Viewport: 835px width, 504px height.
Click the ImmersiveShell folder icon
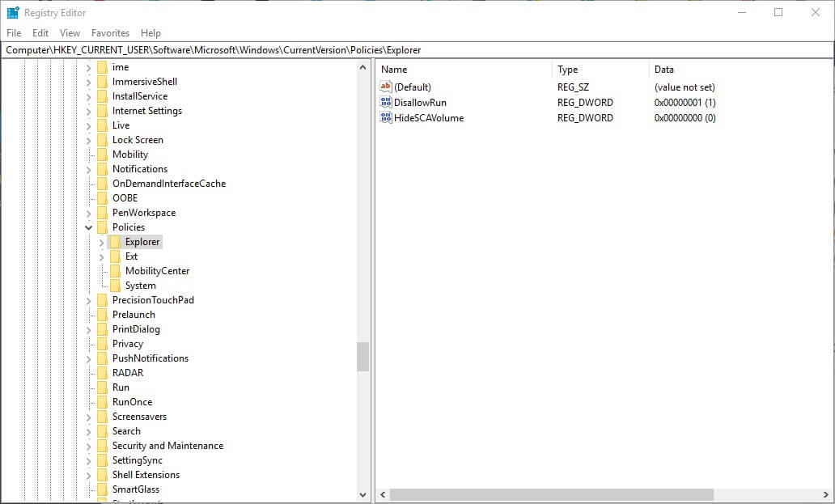click(x=102, y=82)
